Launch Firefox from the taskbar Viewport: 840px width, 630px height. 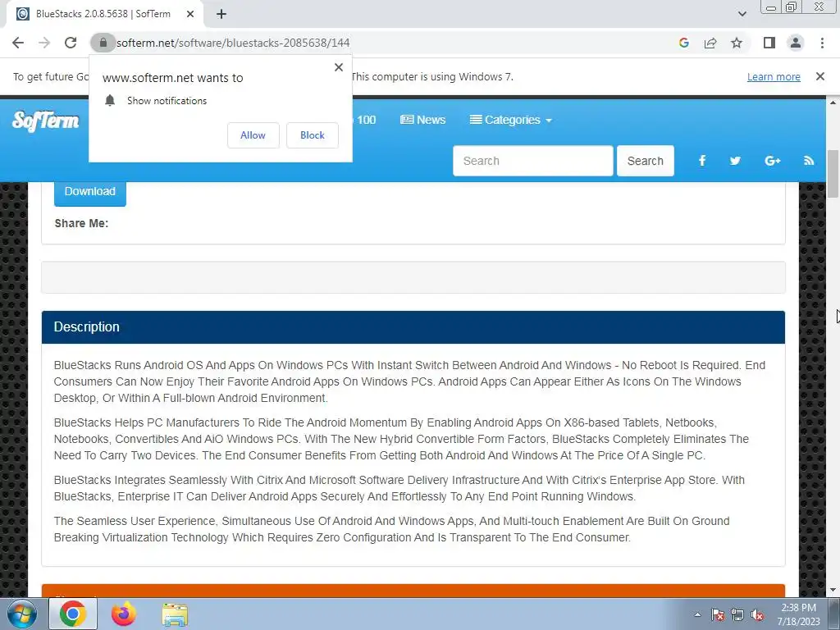click(124, 614)
